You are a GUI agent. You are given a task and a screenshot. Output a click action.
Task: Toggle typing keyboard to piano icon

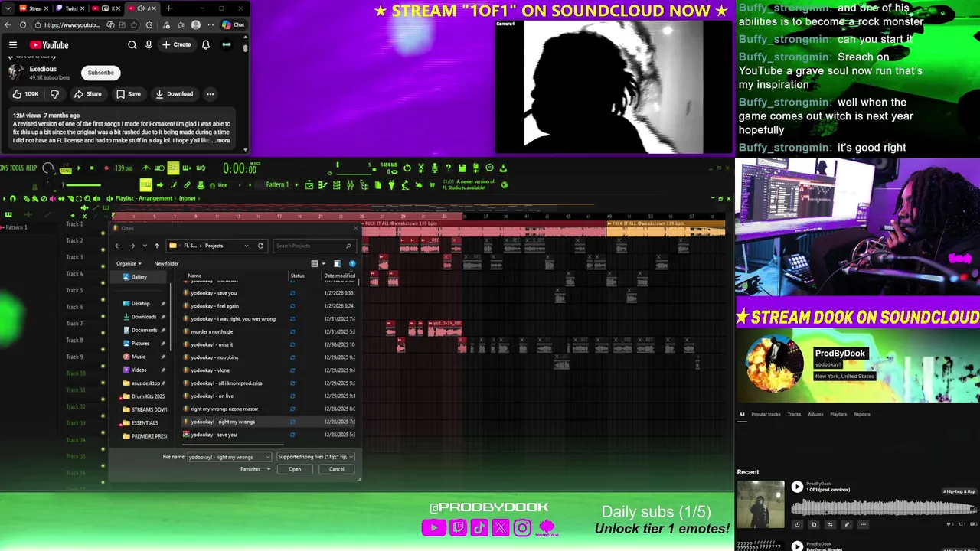click(x=145, y=185)
